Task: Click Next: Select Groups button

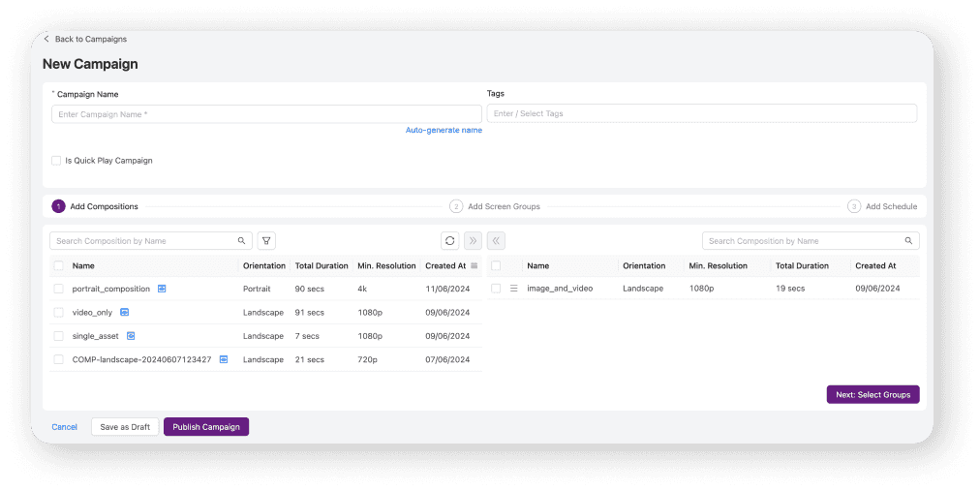Action: [873, 394]
